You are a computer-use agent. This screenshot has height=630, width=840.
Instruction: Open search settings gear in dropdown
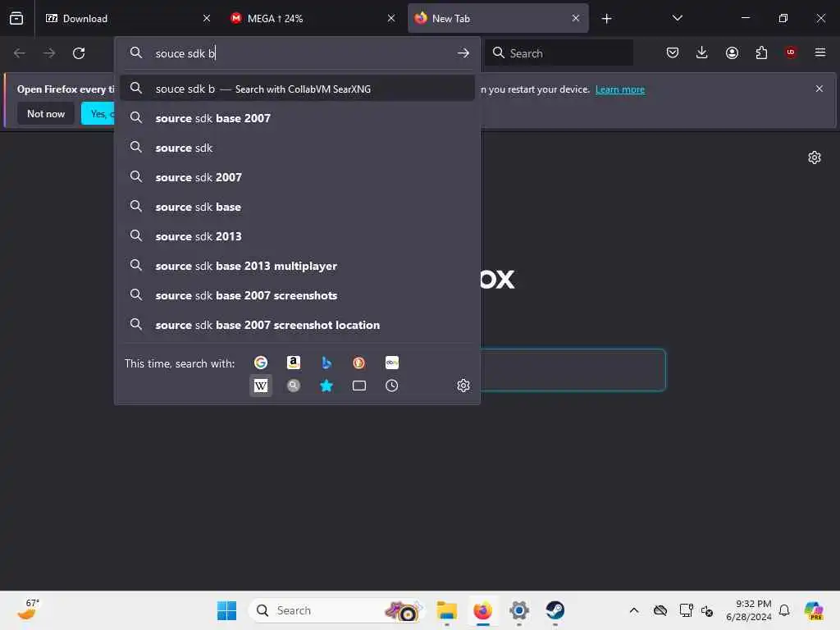(463, 386)
